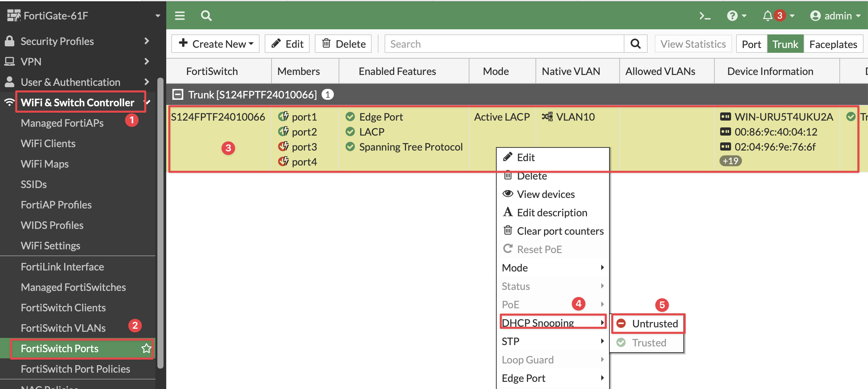Open Managed FortiAPs page

[62, 123]
